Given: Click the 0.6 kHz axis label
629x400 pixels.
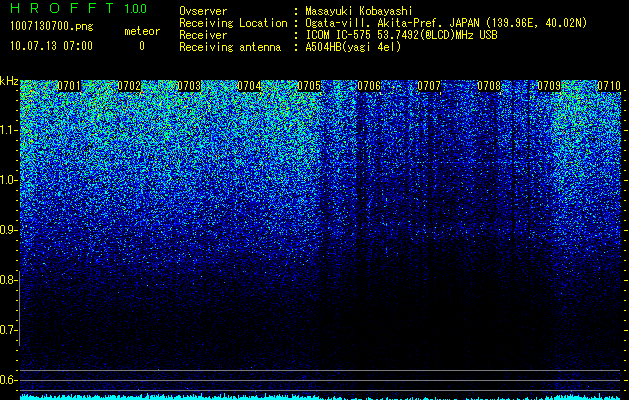Looking at the screenshot, I should (x=9, y=380).
